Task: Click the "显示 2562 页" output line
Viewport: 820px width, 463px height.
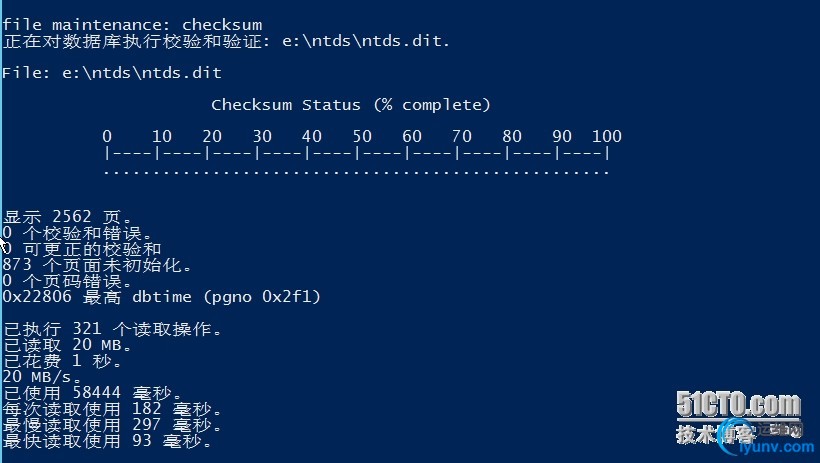Action: [x=68, y=216]
